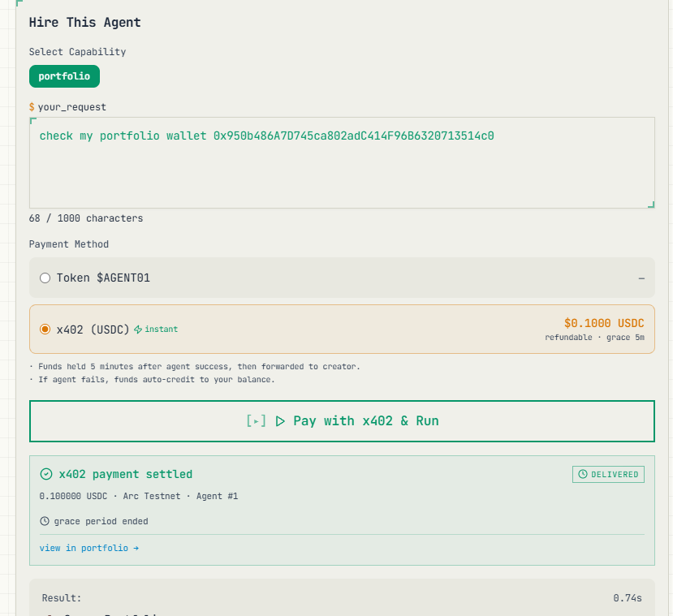Image resolution: width=673 pixels, height=616 pixels.
Task: Click the Result: label
Action: click(62, 597)
